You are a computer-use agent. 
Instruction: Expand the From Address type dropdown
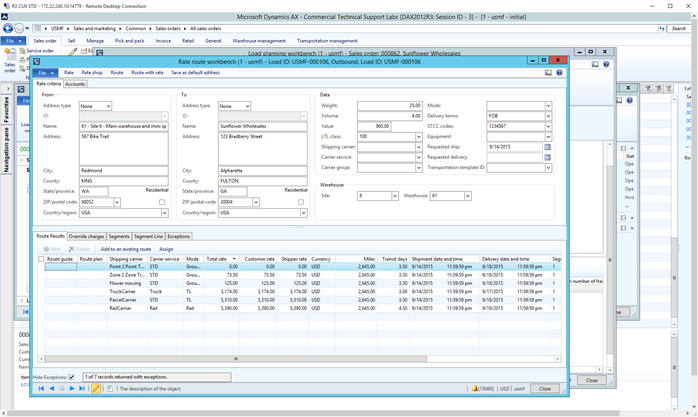point(107,106)
